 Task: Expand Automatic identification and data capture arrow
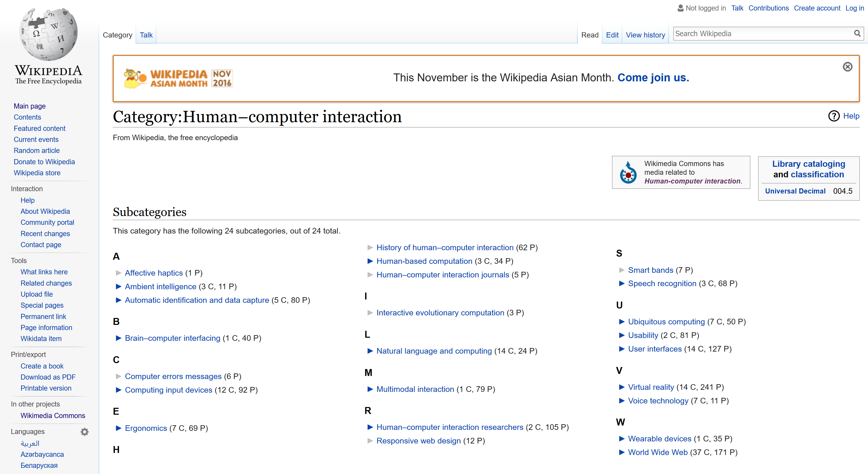coord(119,300)
